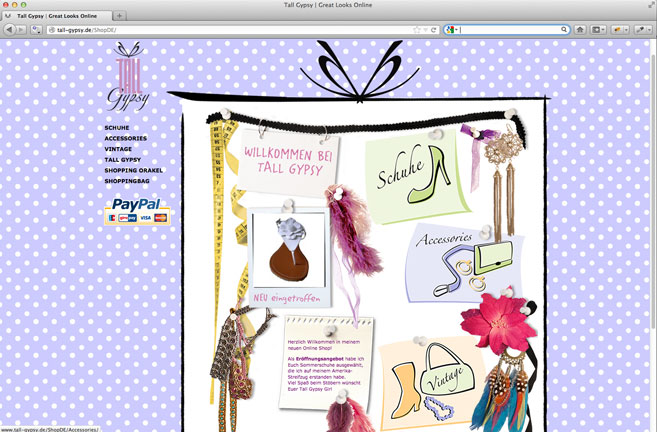Click the Willkommen bei Tall Gypsy note
This screenshot has width=657, height=432.
click(x=288, y=161)
